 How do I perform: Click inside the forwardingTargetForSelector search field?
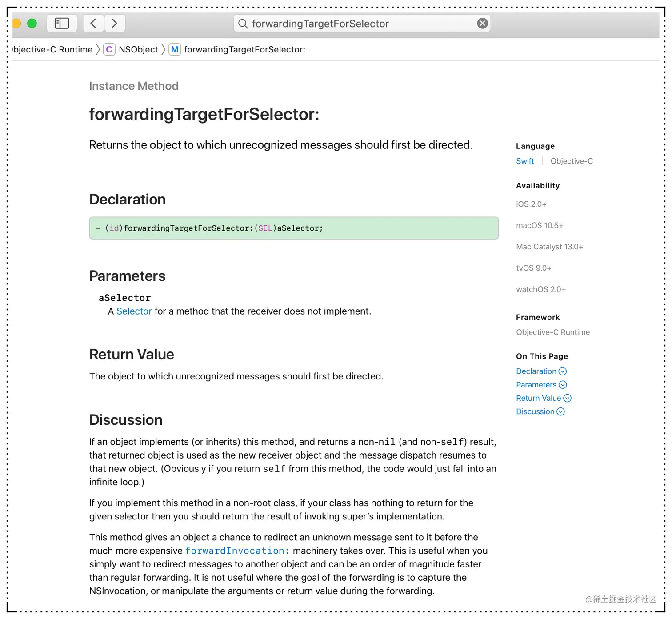(x=356, y=24)
